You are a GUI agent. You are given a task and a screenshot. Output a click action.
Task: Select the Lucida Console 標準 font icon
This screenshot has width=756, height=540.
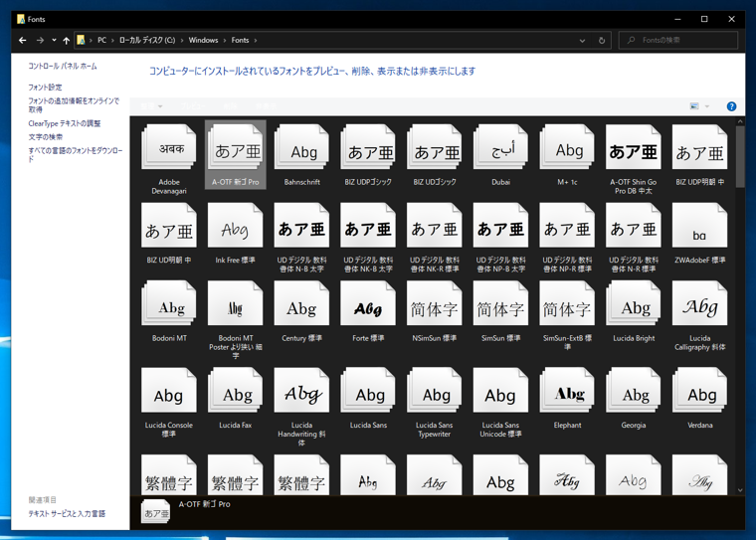tap(169, 390)
